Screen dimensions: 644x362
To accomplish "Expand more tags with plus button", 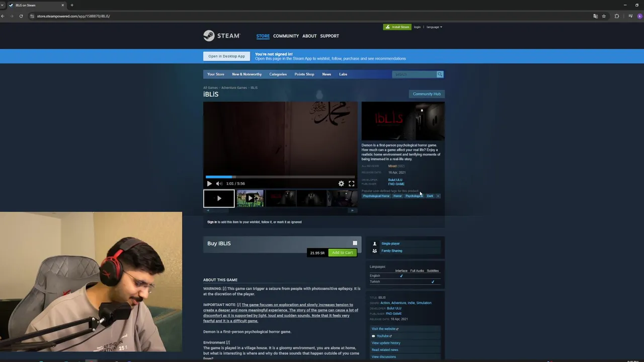I will click(438, 196).
